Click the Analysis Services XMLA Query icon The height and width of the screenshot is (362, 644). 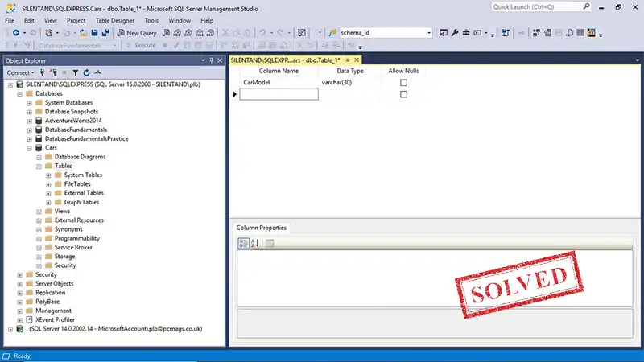coord(199,33)
